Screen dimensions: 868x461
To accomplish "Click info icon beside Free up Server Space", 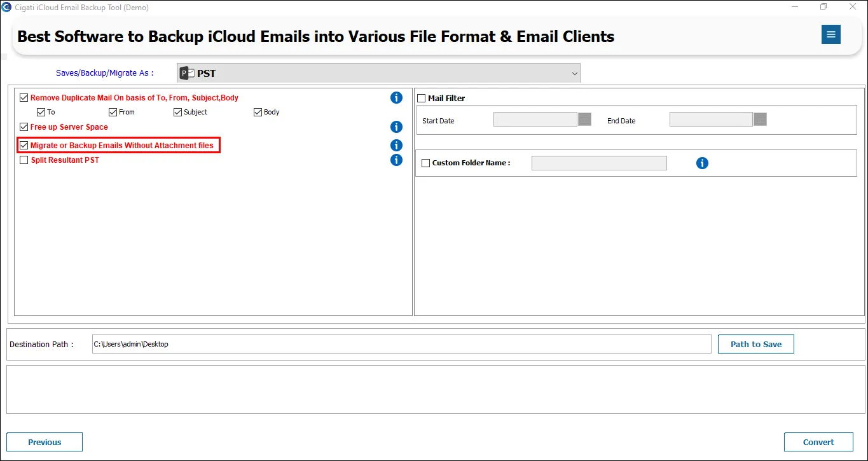I will [x=396, y=127].
